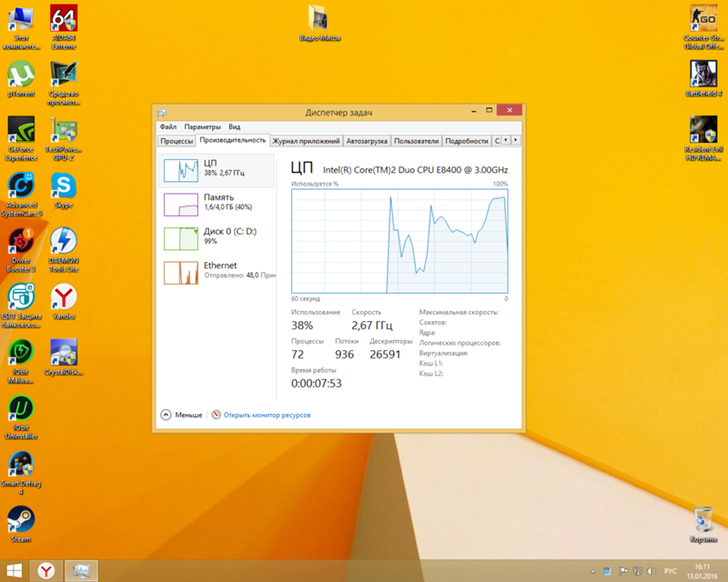Select the Advanced SystemCare 9 icon
The image size is (728, 582).
[x=21, y=195]
